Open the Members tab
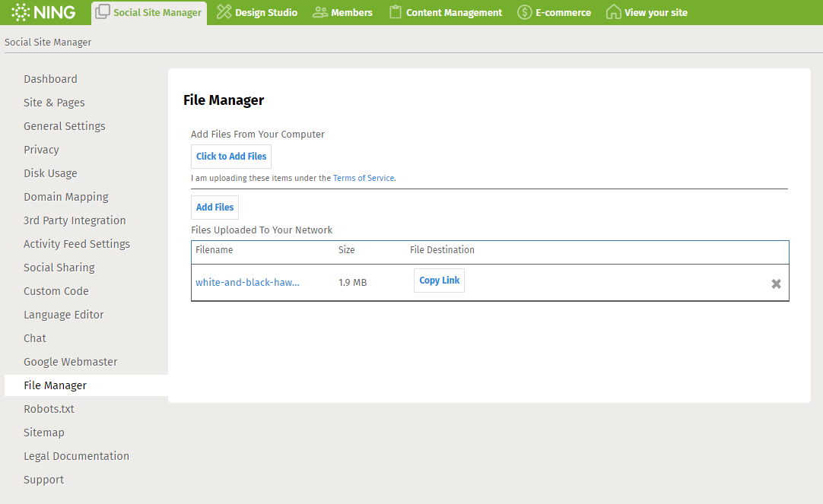Image resolution: width=823 pixels, height=504 pixels. click(342, 13)
